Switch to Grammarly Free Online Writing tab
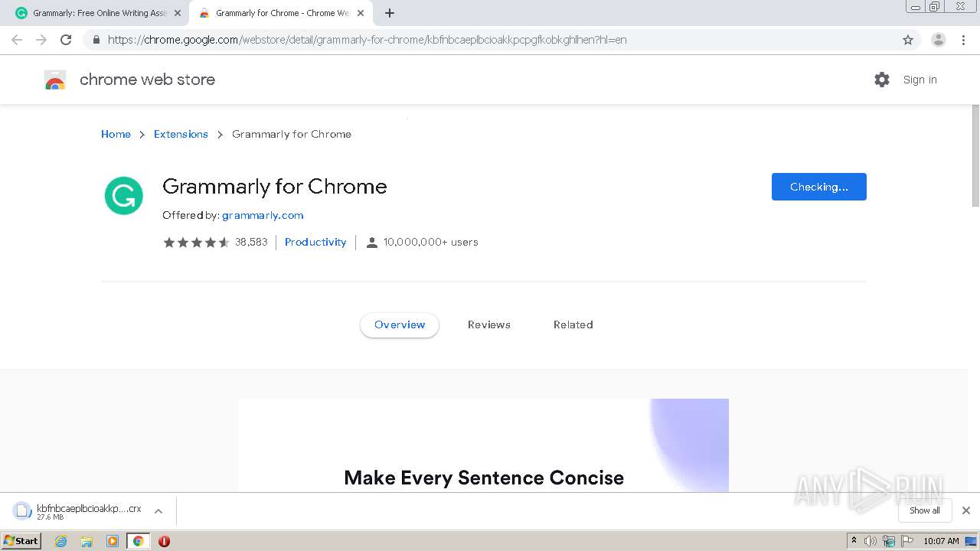This screenshot has height=551, width=980. click(x=98, y=13)
